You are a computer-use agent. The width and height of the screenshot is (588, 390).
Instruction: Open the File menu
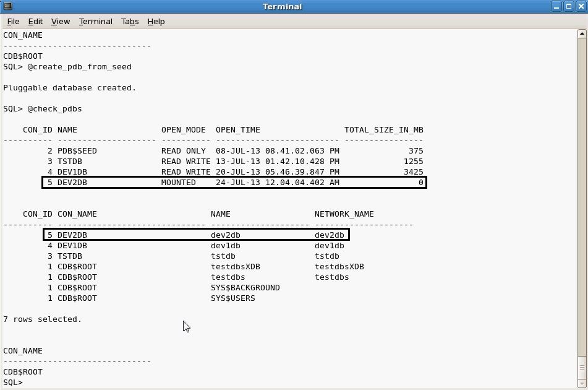click(13, 21)
